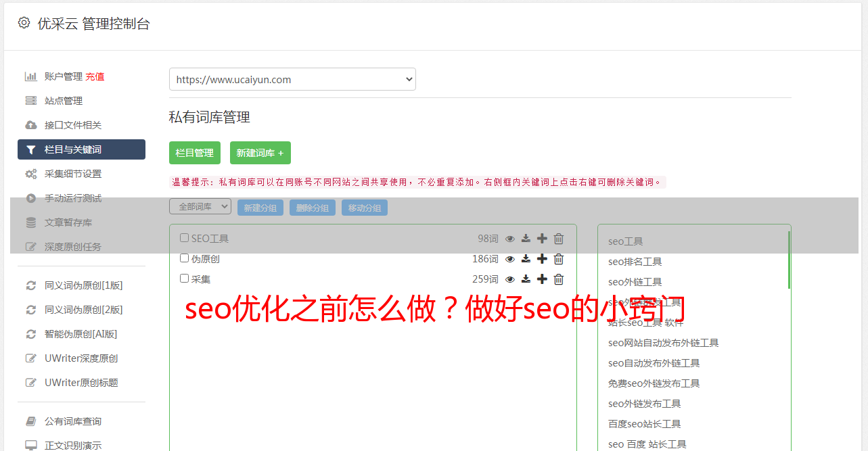Click the UWriter深度原创 edit icon

point(31,358)
